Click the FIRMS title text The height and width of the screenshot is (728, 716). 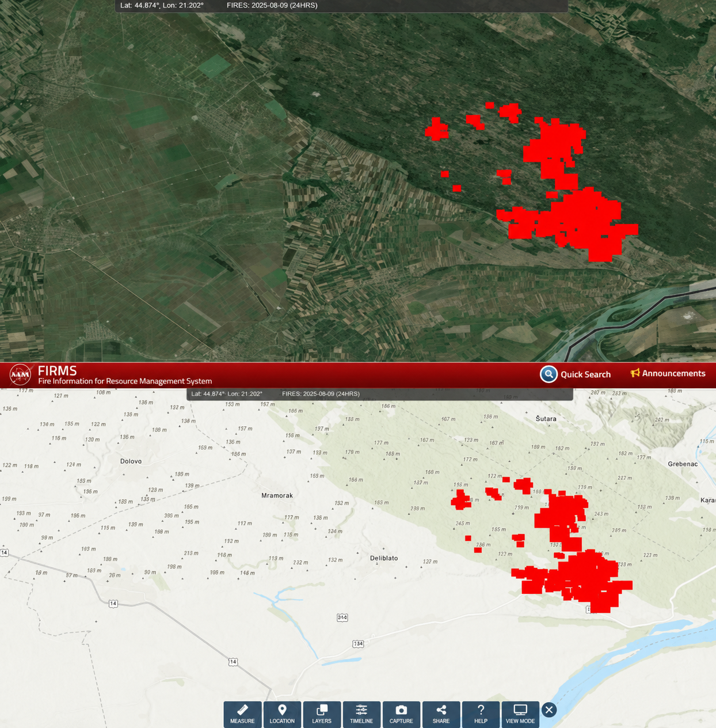tap(57, 370)
